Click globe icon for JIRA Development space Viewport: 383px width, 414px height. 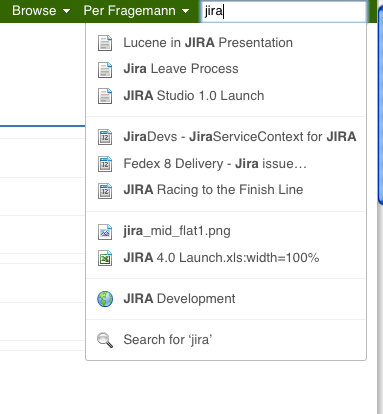(x=105, y=299)
